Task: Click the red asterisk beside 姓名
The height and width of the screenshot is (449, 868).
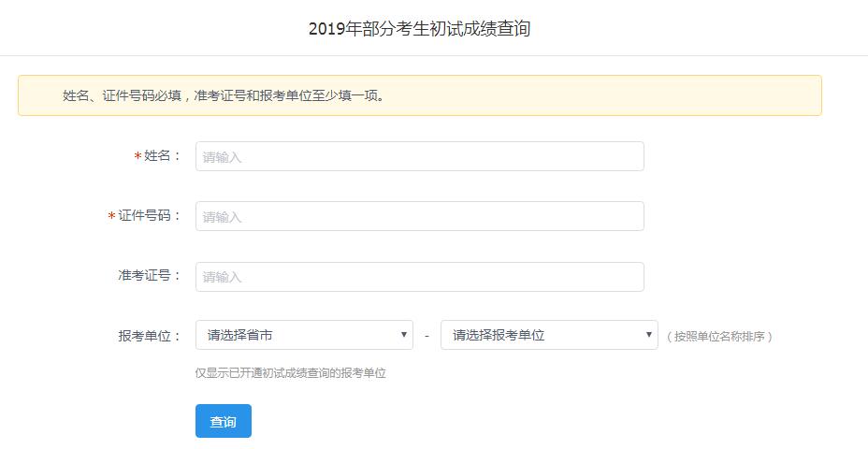Action: 137,157
